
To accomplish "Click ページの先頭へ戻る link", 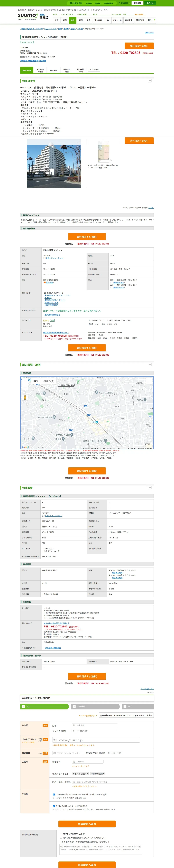I will pos(147,689).
